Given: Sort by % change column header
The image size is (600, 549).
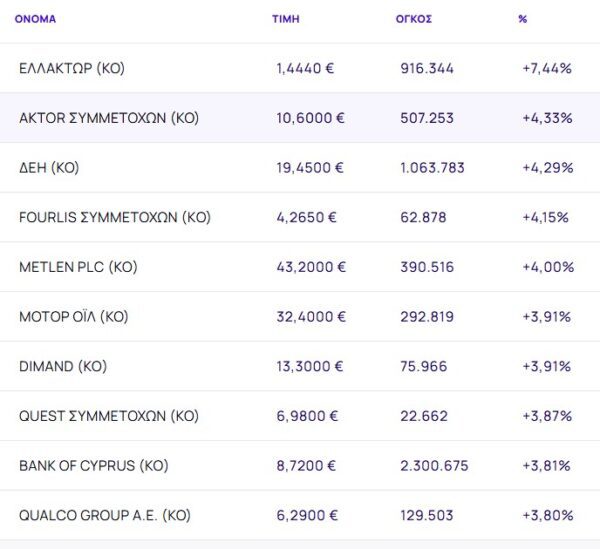Looking at the screenshot, I should (x=523, y=19).
